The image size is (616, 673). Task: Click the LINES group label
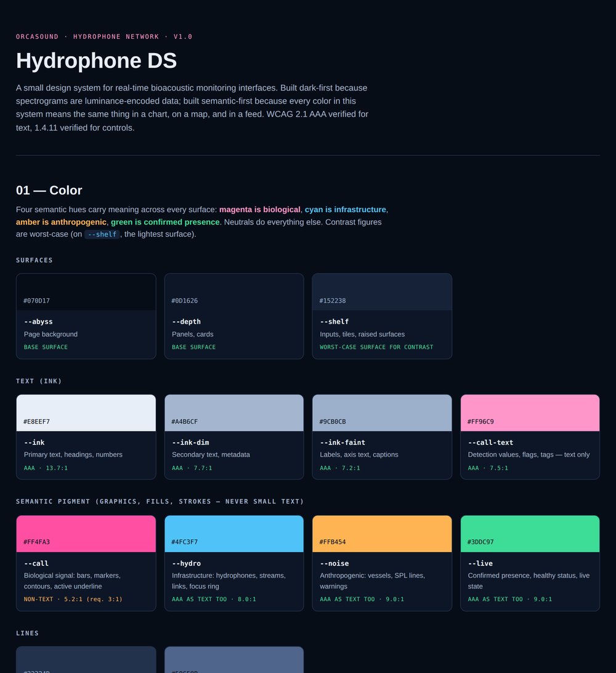28,633
